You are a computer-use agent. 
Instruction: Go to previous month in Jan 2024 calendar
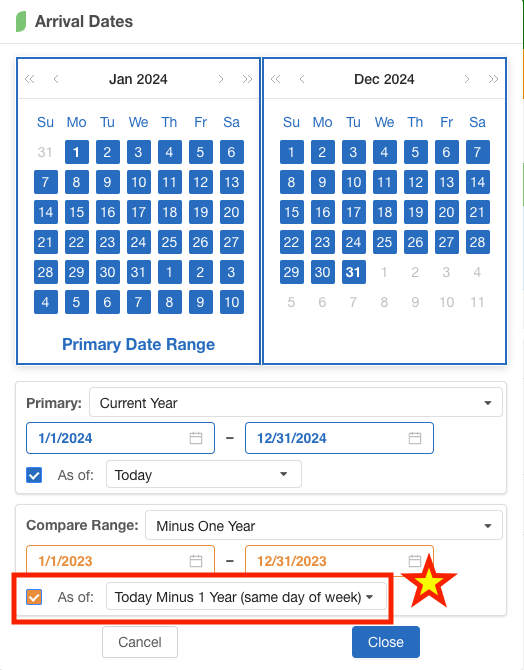(x=56, y=79)
